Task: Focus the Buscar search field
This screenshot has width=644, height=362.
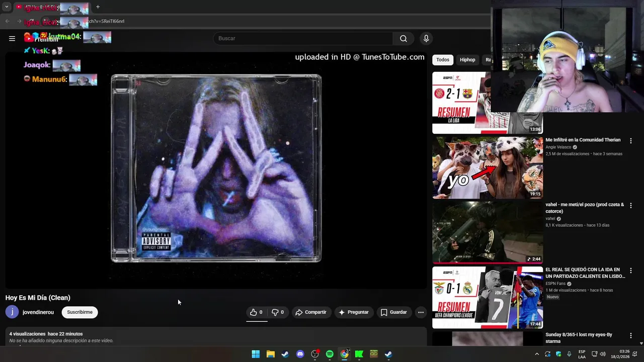Action: coord(303,38)
